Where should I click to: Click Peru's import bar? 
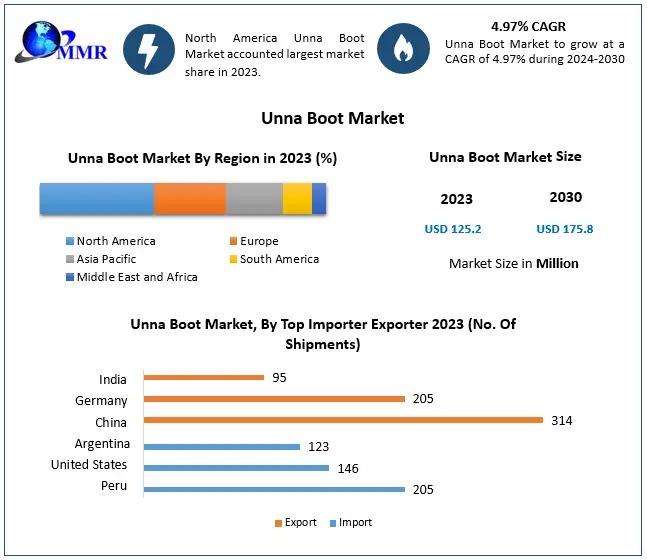click(x=274, y=489)
